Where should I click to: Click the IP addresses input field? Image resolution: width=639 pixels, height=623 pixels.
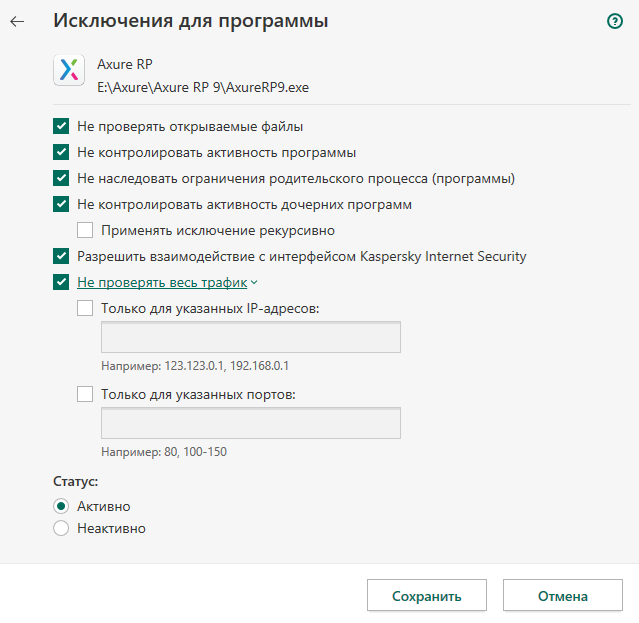251,337
